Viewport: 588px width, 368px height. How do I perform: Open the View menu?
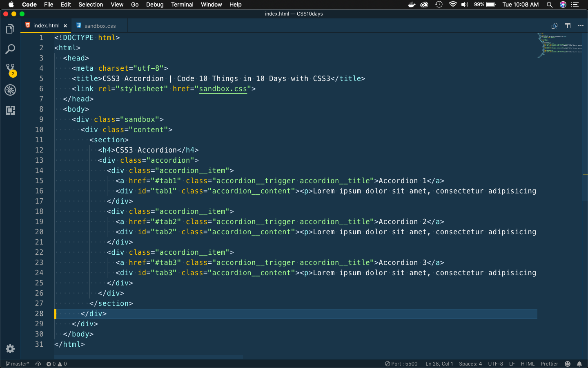[x=117, y=4]
